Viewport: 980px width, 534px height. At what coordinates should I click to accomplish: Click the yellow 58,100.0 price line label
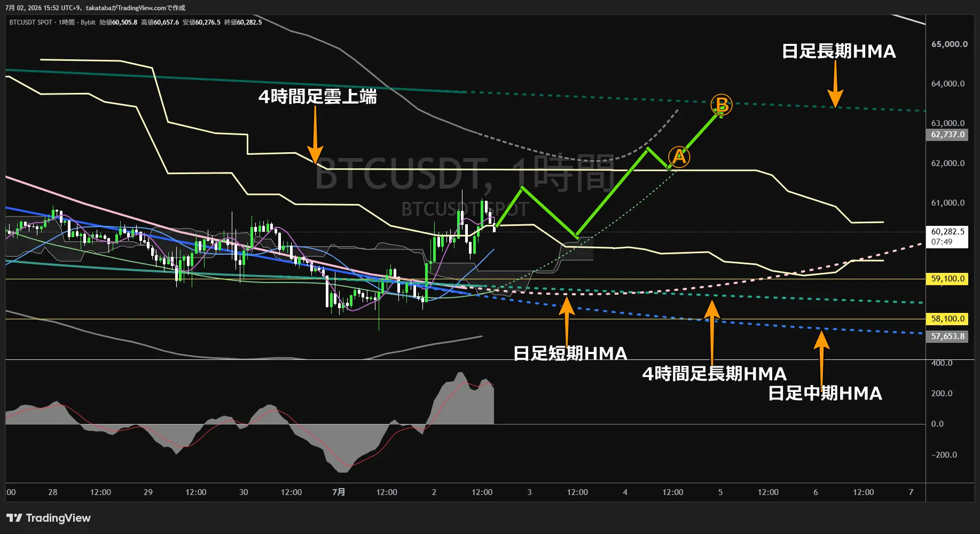coord(947,319)
